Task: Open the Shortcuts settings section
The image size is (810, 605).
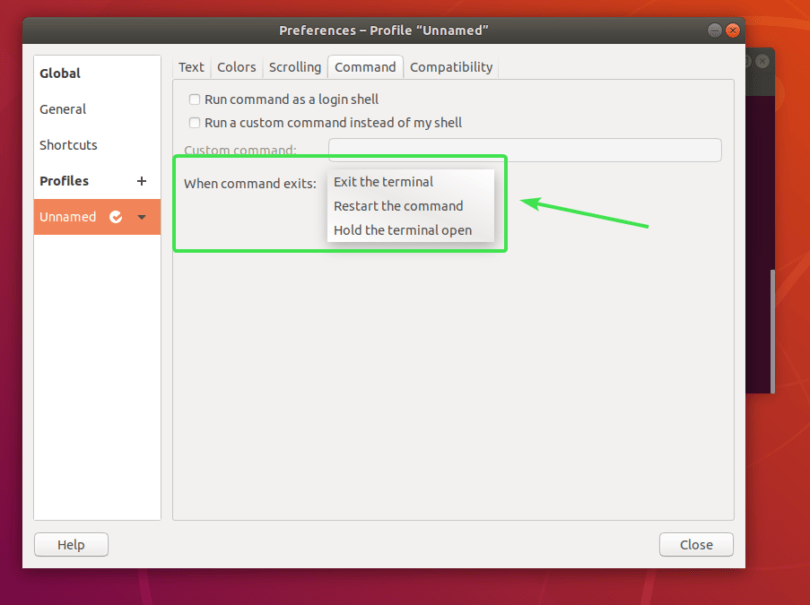Action: (x=68, y=145)
